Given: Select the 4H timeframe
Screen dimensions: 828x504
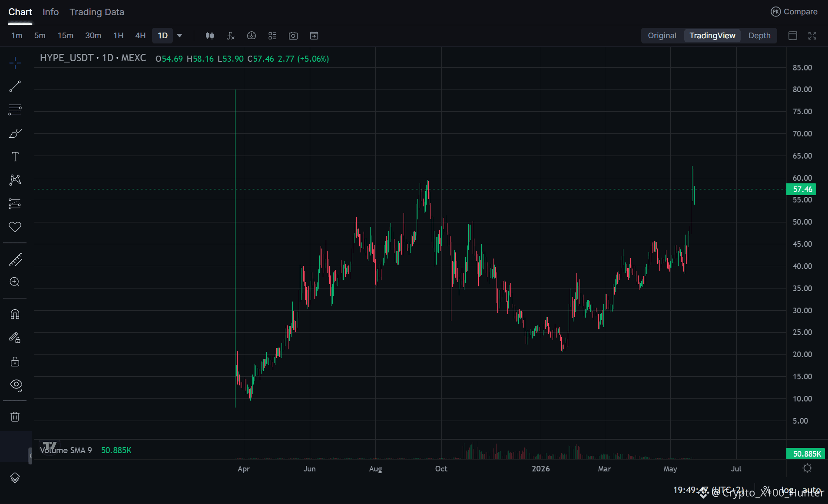Looking at the screenshot, I should click(x=140, y=36).
